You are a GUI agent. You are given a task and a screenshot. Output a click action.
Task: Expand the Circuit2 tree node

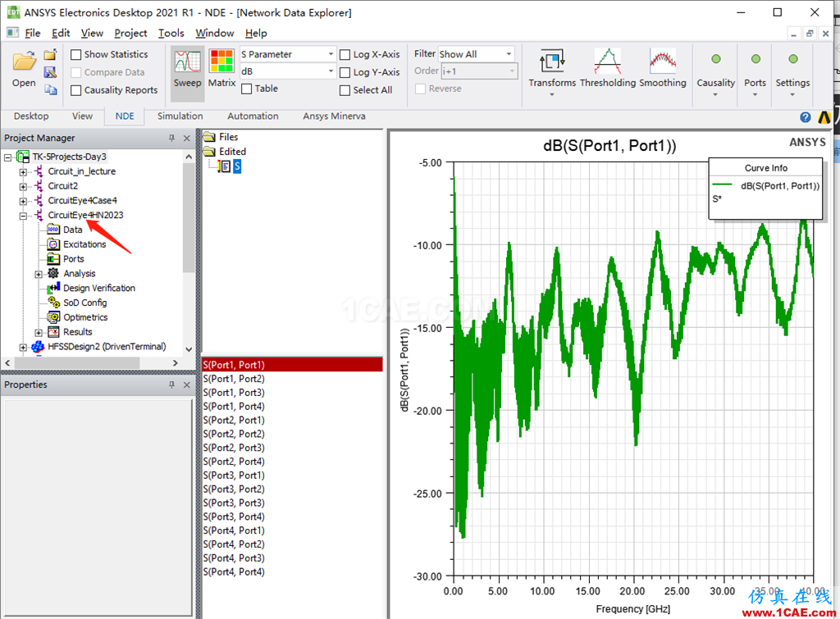click(23, 186)
